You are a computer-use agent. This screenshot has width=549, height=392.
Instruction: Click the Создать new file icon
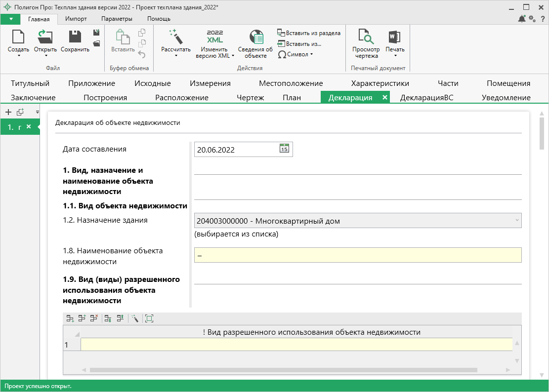(18, 38)
